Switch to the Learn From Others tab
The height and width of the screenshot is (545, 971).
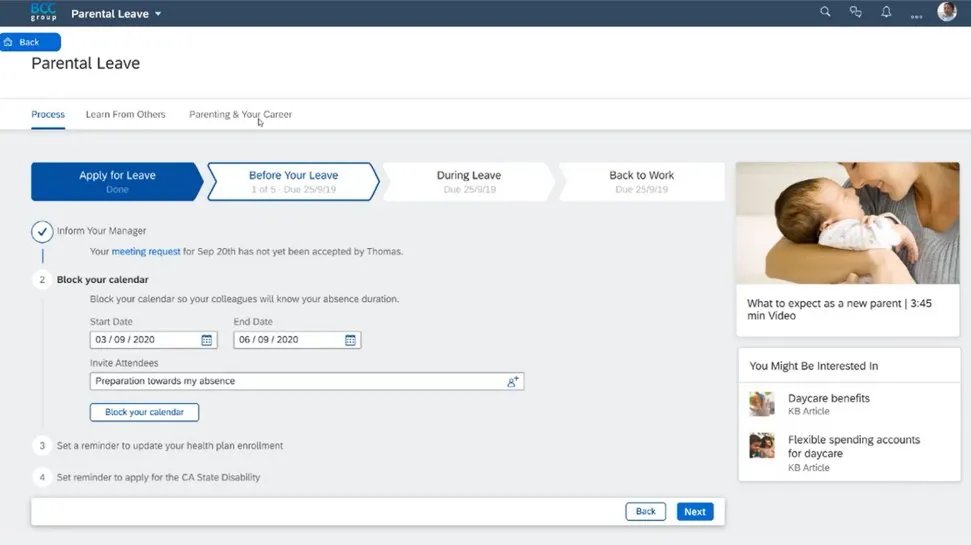pos(125,115)
